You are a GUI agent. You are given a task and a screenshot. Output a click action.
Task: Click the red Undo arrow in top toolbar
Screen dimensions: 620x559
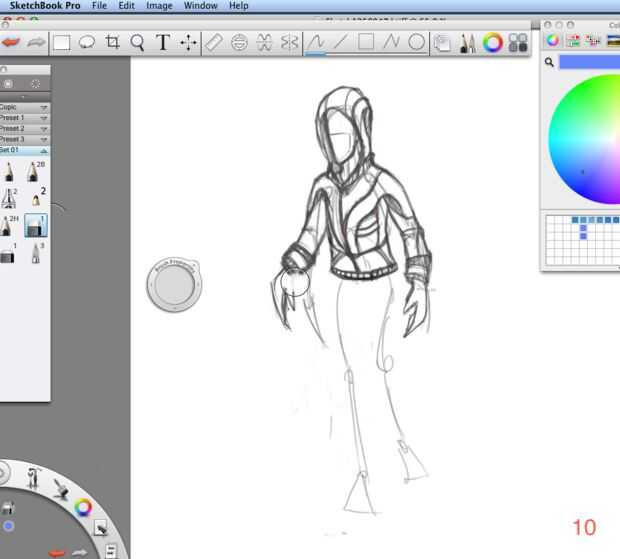[11, 42]
